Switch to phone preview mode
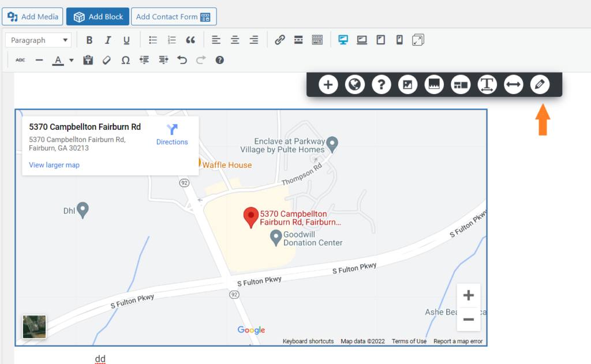This screenshot has height=364, width=591. pyautogui.click(x=399, y=40)
